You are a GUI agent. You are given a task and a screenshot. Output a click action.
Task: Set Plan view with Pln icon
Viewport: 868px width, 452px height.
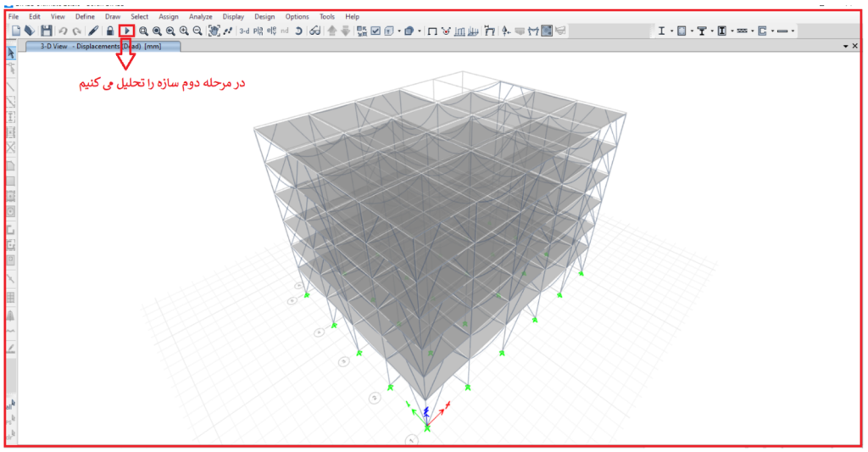click(x=258, y=31)
